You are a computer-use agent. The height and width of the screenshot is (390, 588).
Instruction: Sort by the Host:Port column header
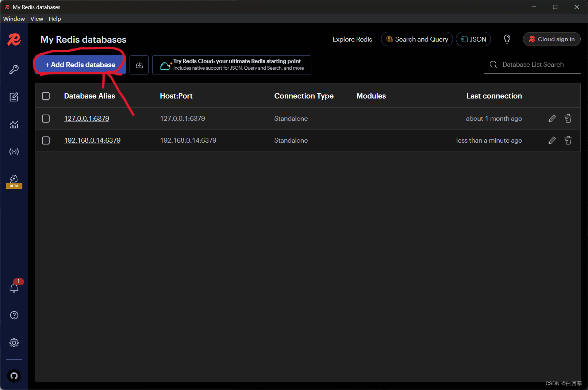pyautogui.click(x=176, y=96)
